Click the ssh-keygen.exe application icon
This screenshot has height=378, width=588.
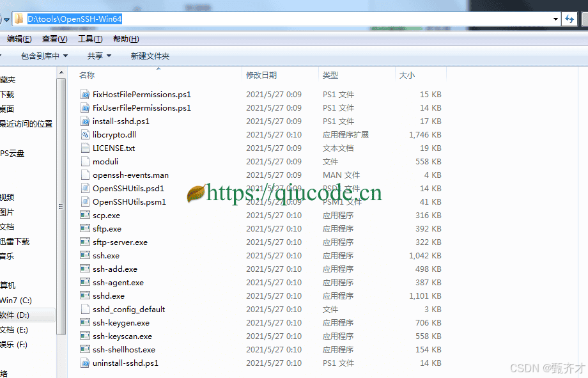pos(85,323)
